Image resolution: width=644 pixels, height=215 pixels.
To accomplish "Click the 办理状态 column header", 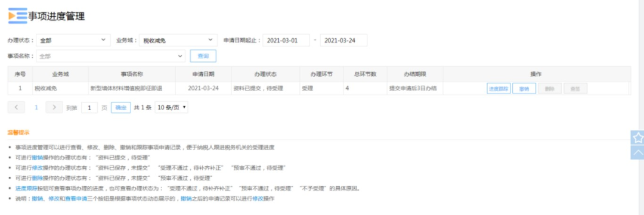I will click(x=265, y=74).
